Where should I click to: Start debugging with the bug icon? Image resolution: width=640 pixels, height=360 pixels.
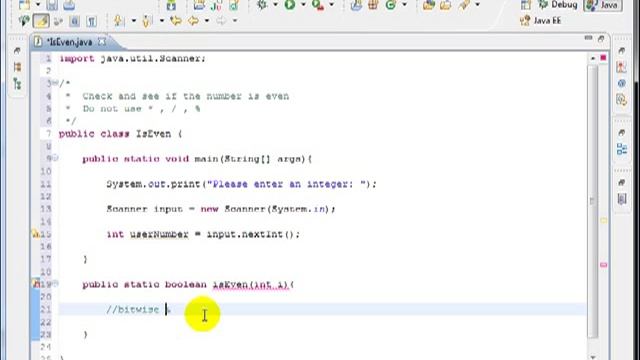(x=262, y=5)
